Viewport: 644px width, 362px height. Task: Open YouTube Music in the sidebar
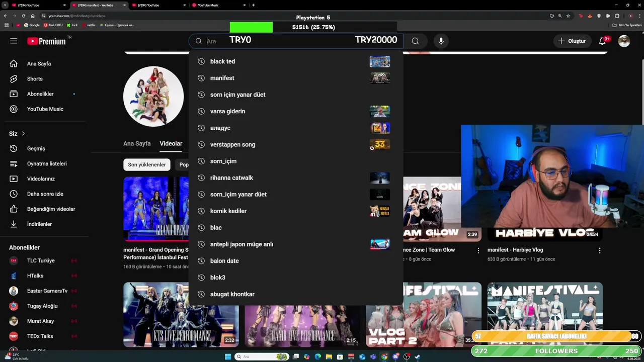tap(45, 109)
